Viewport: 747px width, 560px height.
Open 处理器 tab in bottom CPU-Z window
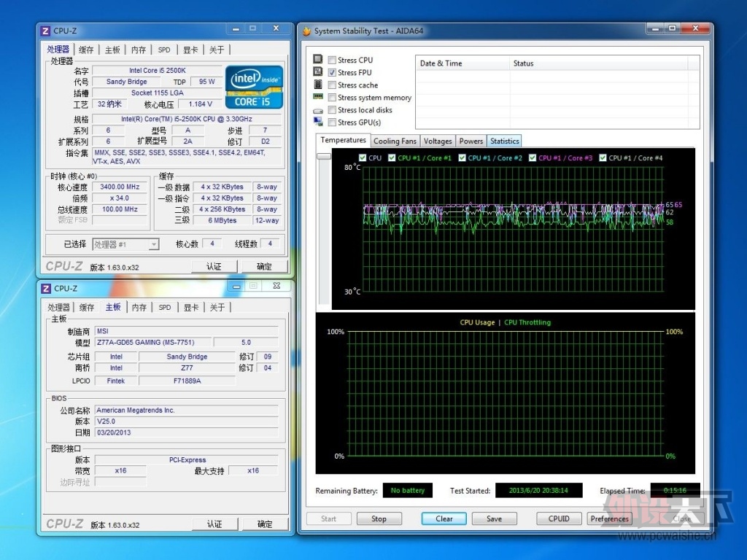pos(58,307)
